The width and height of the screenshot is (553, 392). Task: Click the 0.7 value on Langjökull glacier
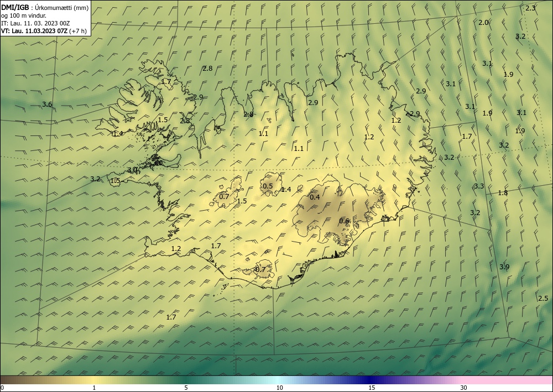(224, 197)
